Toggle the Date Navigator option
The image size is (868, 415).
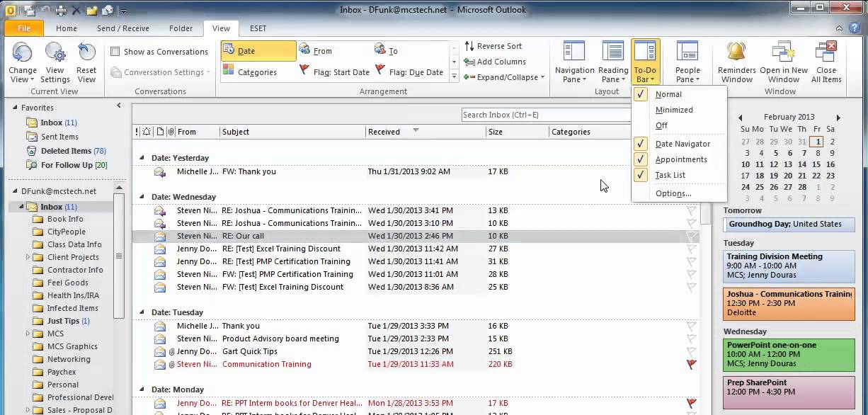click(x=683, y=144)
